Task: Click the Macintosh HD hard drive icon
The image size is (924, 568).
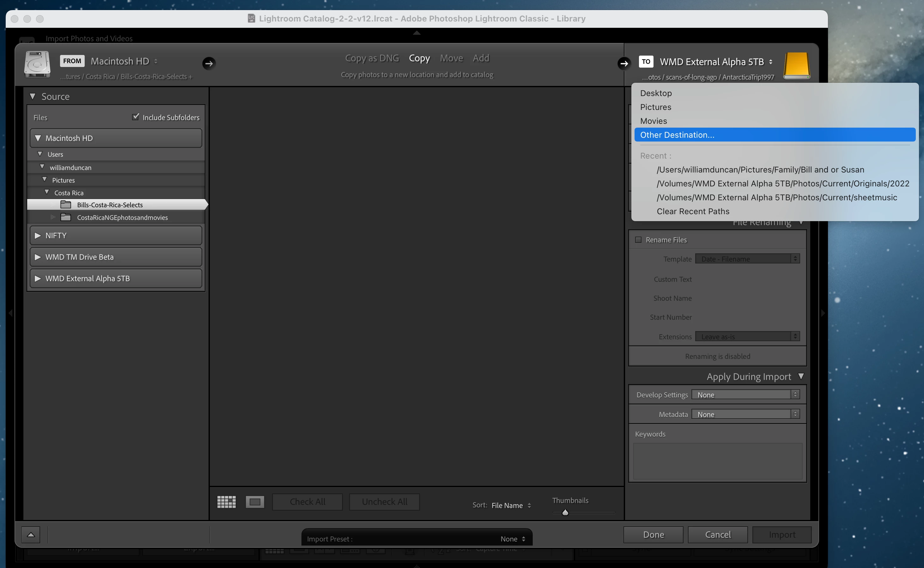Action: (37, 64)
